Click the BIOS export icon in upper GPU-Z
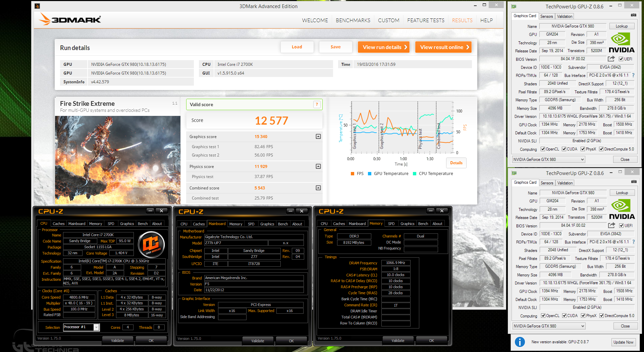The height and width of the screenshot is (352, 644). pos(611,59)
